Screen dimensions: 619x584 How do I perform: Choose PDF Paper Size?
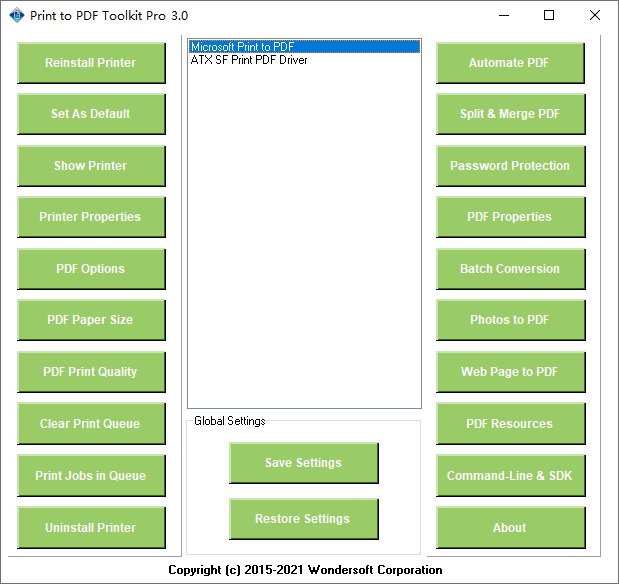pos(91,320)
